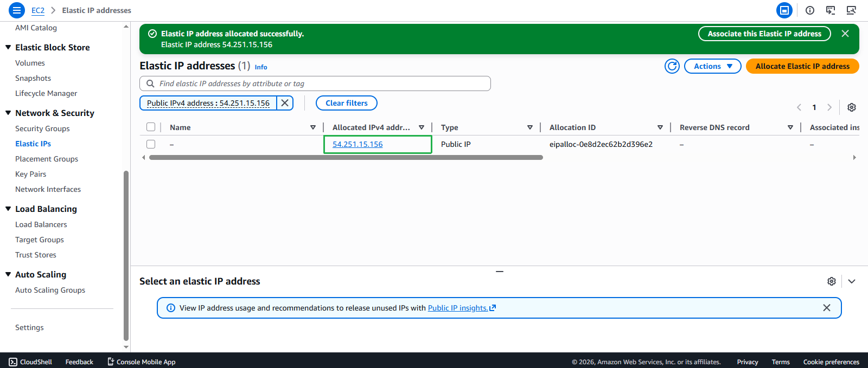
Task: Refresh the Elastic IP addresses list
Action: [x=672, y=66]
